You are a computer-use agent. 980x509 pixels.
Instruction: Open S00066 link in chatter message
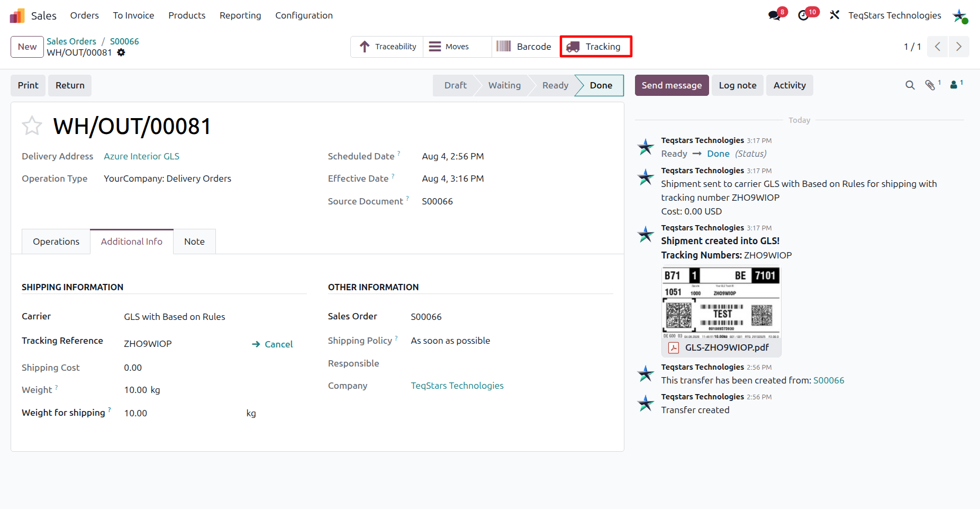[x=829, y=380]
